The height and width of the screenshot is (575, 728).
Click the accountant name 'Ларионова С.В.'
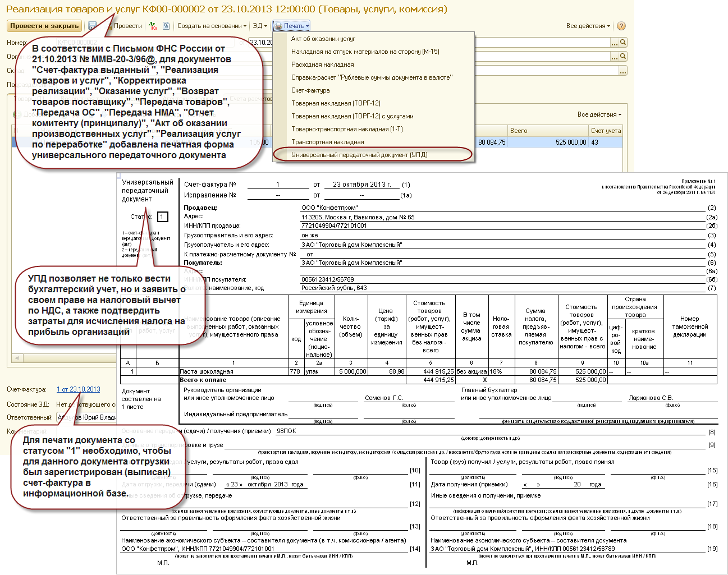[651, 398]
